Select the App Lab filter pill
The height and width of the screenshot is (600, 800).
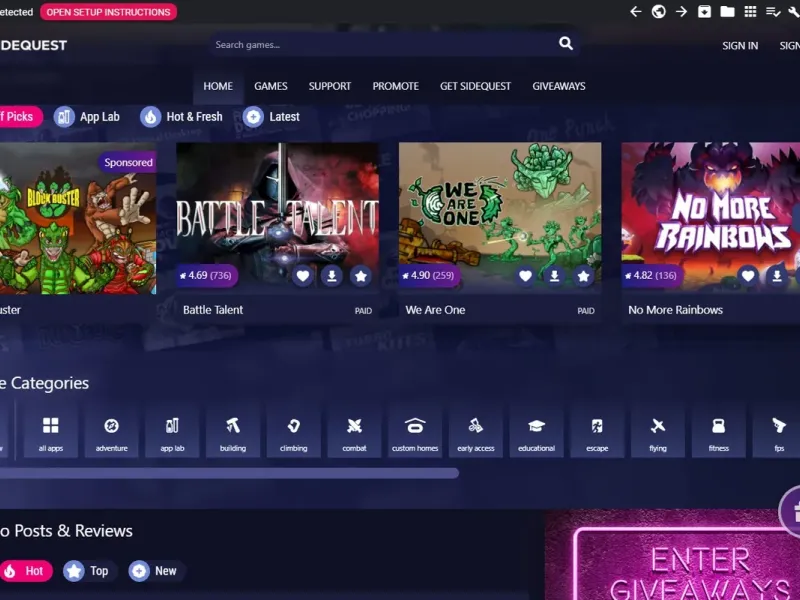(87, 117)
